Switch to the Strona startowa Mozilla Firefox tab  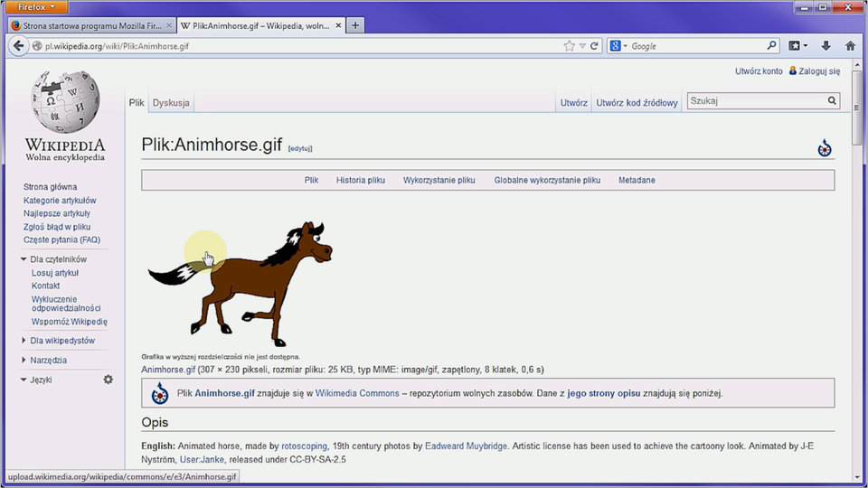[91, 25]
